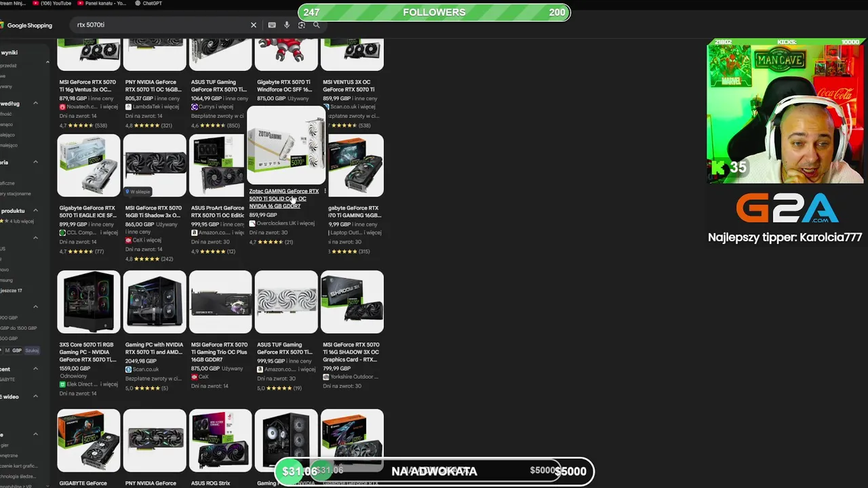Expand brand list with 'jeszcze 17'
Viewport: 868px width, 488px height.
pyautogui.click(x=11, y=291)
